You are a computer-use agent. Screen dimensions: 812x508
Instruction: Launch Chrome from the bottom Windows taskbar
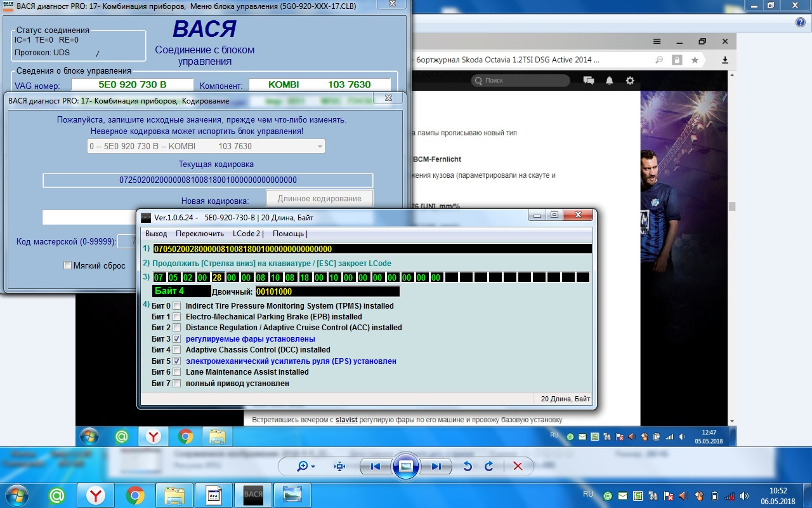pyautogui.click(x=135, y=495)
